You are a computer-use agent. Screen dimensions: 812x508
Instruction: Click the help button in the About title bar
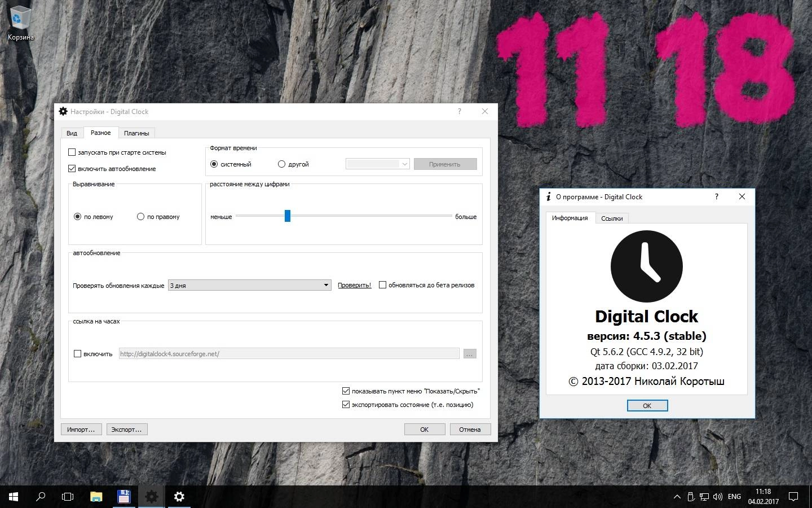717,196
